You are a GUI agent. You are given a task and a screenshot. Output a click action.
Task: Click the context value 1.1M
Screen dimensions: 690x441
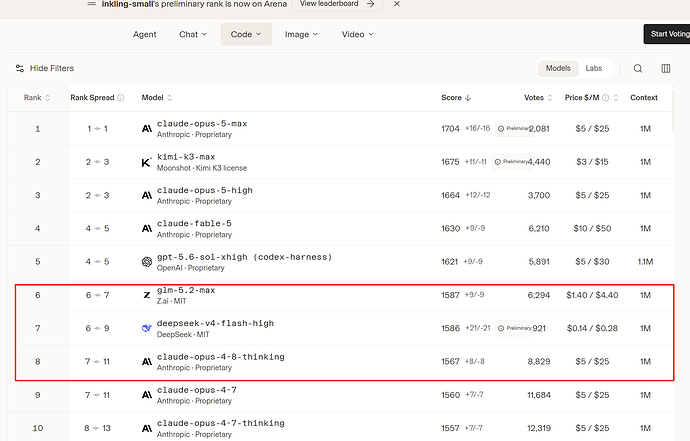pyautogui.click(x=646, y=262)
